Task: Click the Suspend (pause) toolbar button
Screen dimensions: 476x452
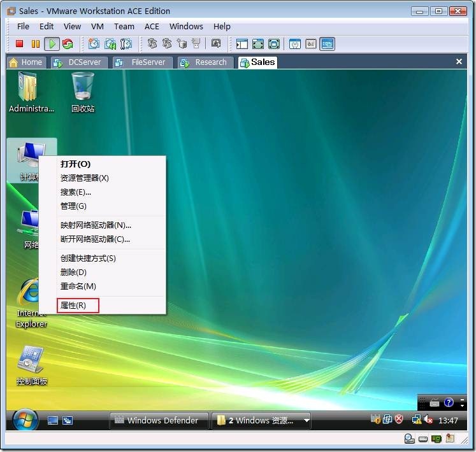Action: (x=36, y=44)
